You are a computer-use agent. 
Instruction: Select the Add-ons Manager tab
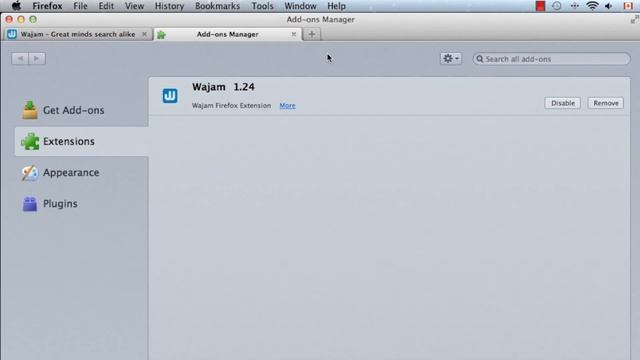tap(228, 34)
